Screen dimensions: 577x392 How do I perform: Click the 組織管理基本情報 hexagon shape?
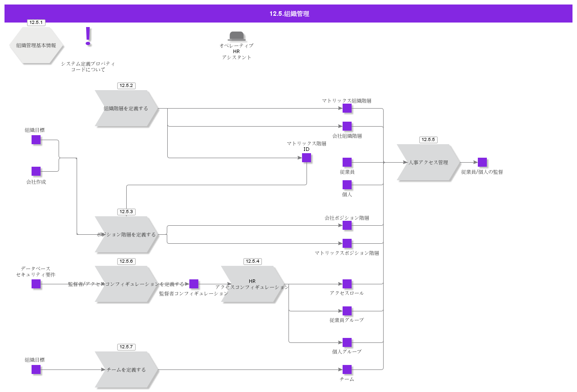[36, 45]
